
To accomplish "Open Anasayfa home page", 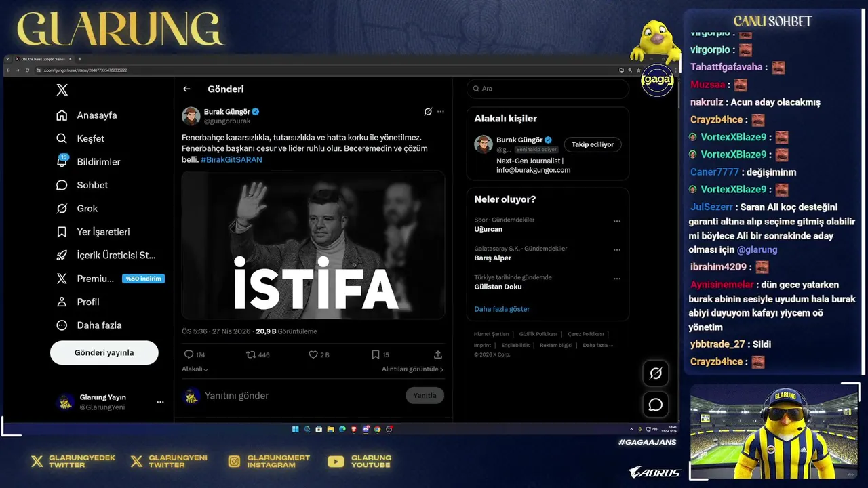I will (x=87, y=115).
